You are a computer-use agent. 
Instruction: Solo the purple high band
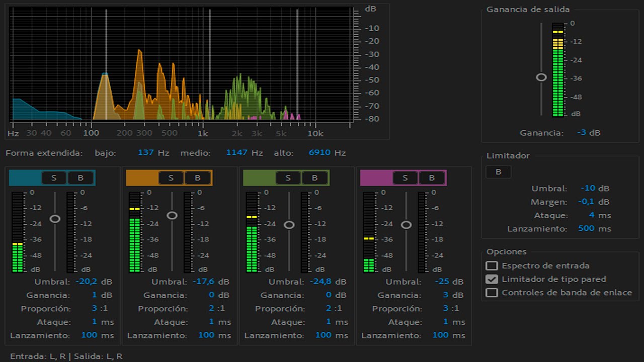coord(406,177)
